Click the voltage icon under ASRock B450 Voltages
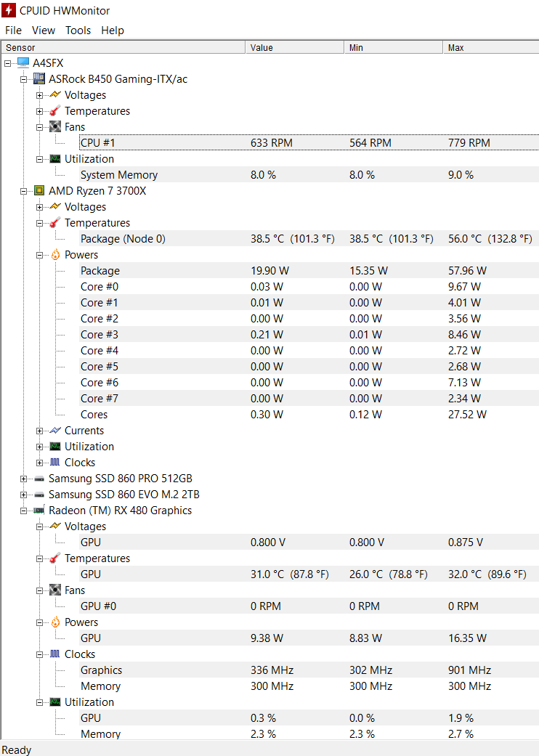Viewport: 539px width, 756px height. click(x=55, y=94)
